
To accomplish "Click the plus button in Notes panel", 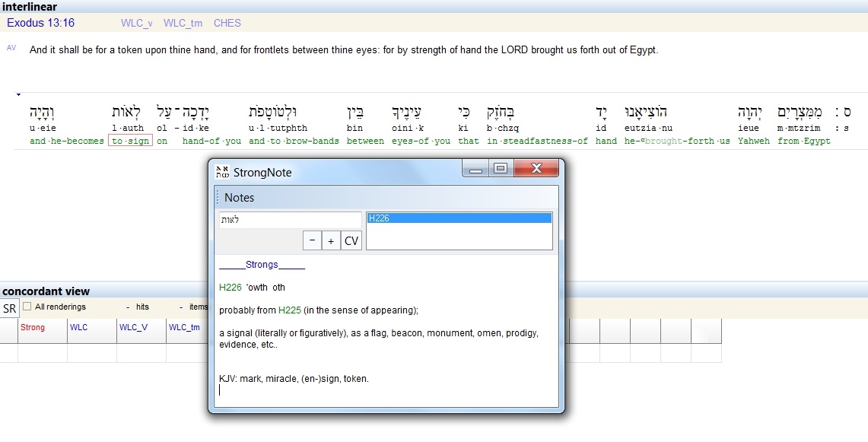I will 331,240.
